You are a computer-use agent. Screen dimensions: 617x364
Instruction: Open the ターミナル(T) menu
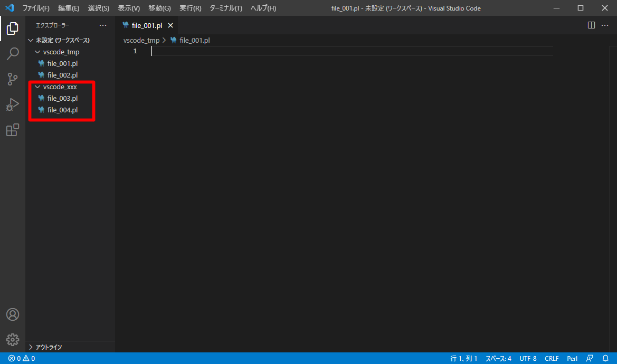tap(226, 8)
